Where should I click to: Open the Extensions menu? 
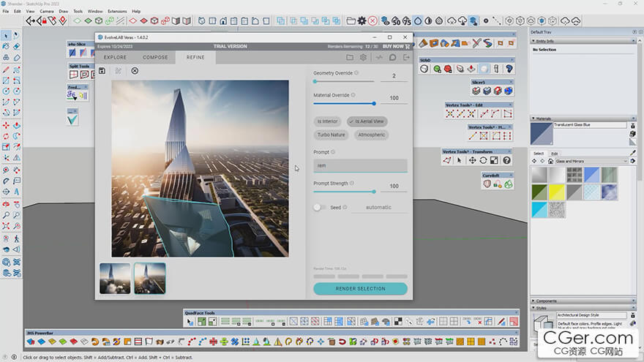click(x=117, y=12)
